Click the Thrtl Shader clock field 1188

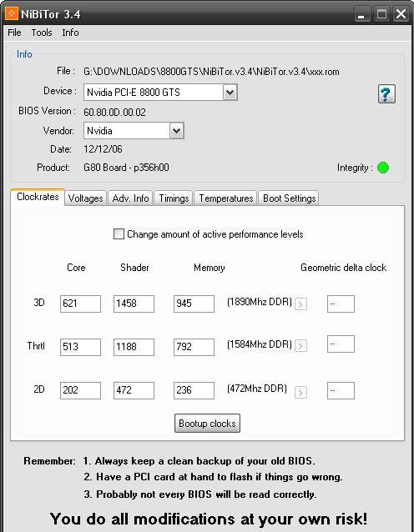click(x=134, y=347)
